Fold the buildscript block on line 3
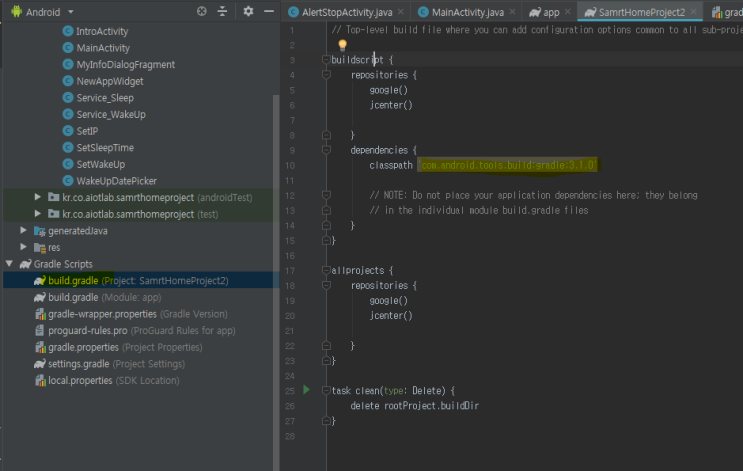The height and width of the screenshot is (471, 743). [326, 60]
